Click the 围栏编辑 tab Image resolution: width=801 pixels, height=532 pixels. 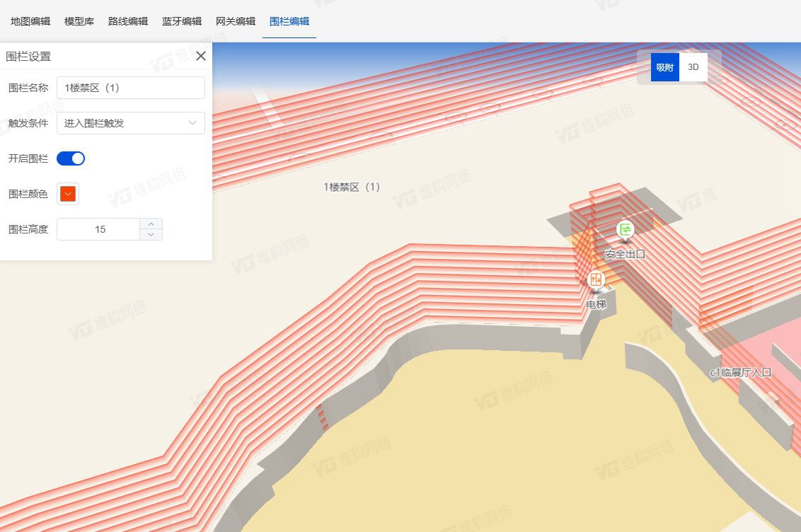(289, 21)
